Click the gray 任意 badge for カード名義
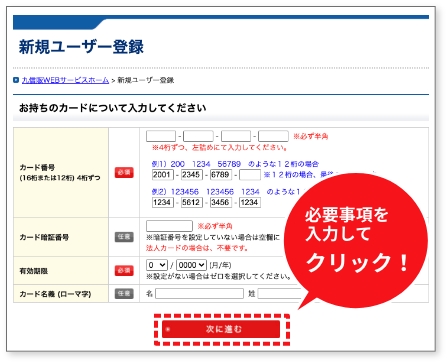 click(124, 294)
